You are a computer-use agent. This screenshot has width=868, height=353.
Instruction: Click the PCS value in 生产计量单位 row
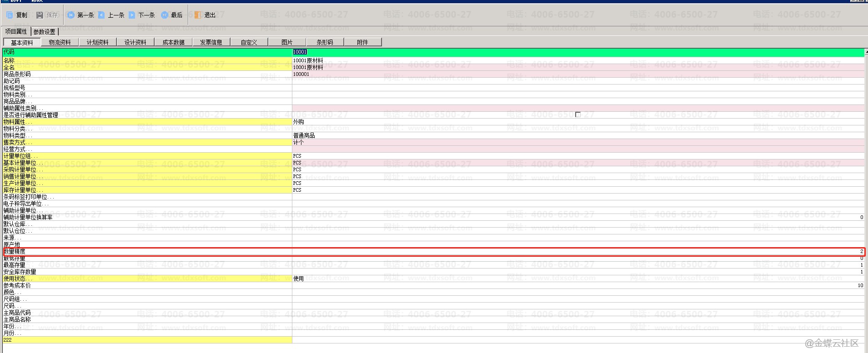297,183
